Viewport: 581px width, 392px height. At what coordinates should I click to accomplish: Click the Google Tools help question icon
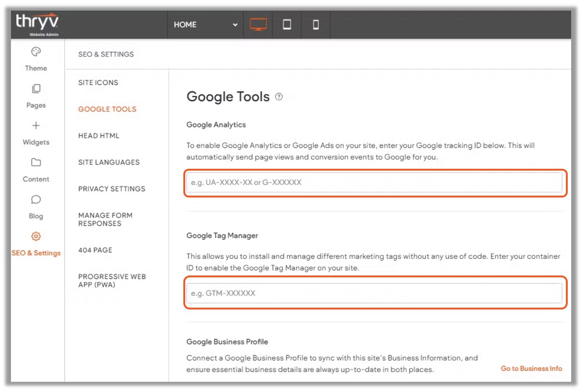[279, 96]
